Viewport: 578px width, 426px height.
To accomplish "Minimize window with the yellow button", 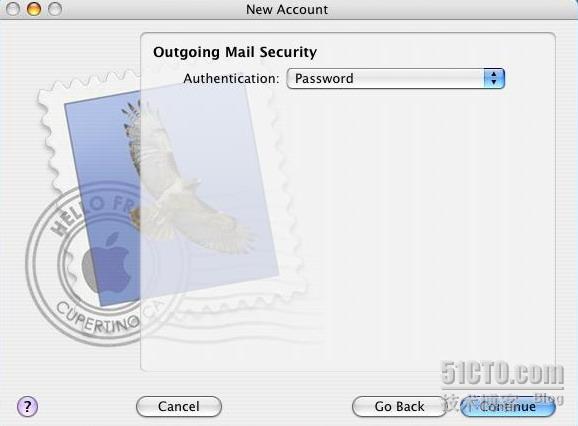I will pos(34,9).
